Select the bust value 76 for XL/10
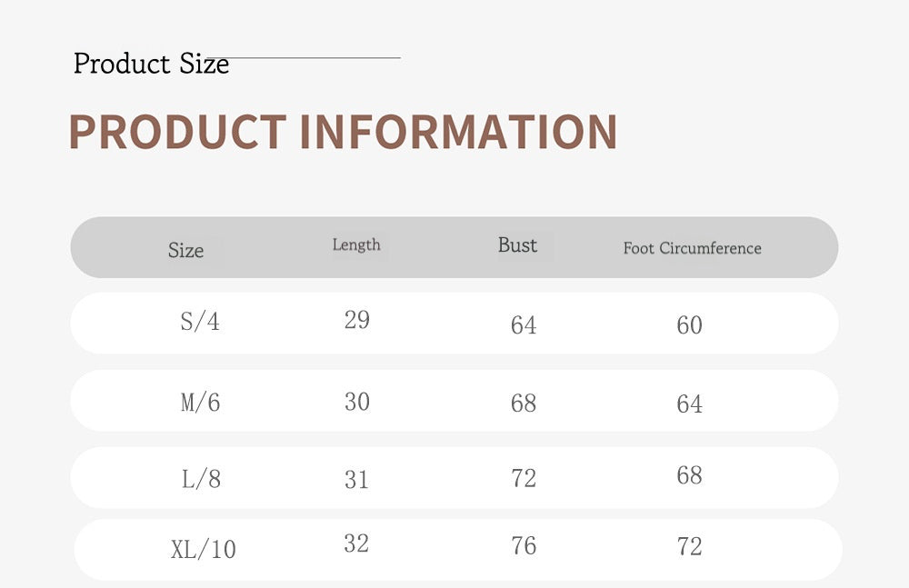The height and width of the screenshot is (588, 909). pos(524,545)
